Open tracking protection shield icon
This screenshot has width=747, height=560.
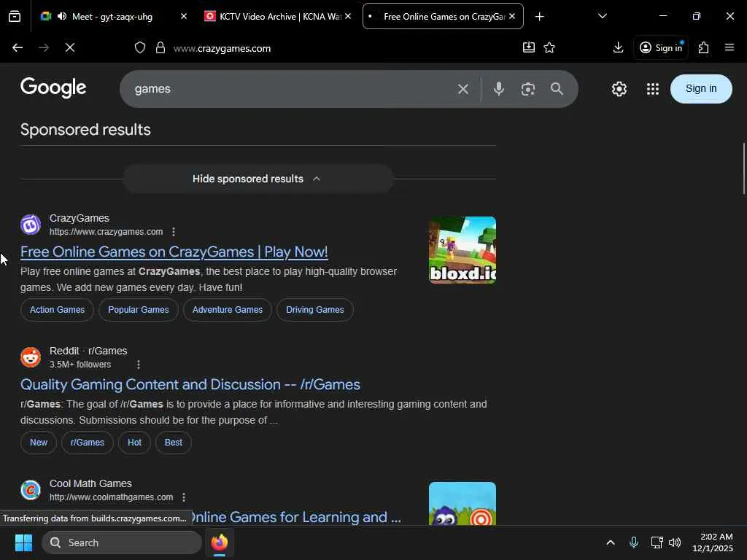coord(139,47)
